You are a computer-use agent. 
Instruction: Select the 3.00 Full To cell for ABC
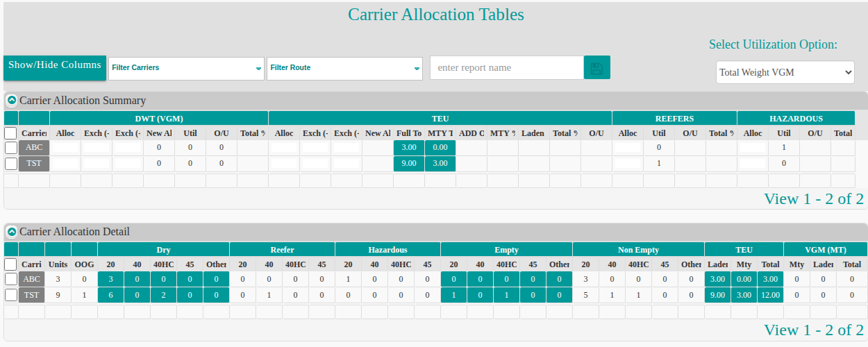(409, 148)
